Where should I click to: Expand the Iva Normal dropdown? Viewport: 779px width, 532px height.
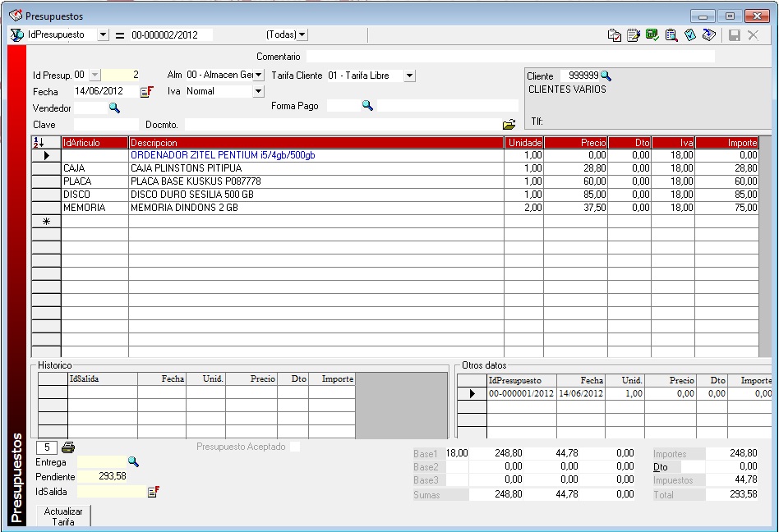click(x=258, y=91)
